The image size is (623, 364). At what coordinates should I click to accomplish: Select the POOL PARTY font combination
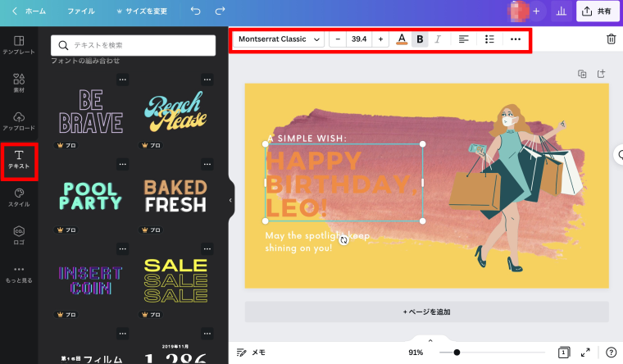(x=91, y=196)
